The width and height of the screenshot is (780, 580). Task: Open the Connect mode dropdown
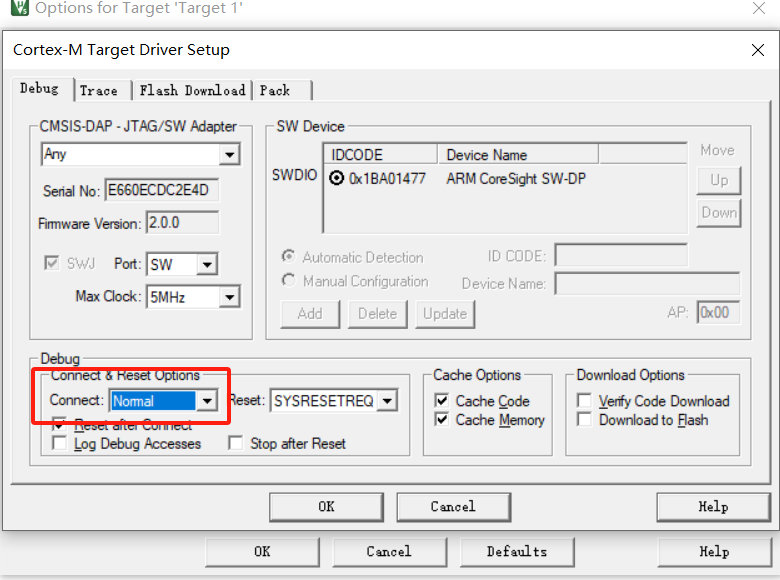[207, 401]
